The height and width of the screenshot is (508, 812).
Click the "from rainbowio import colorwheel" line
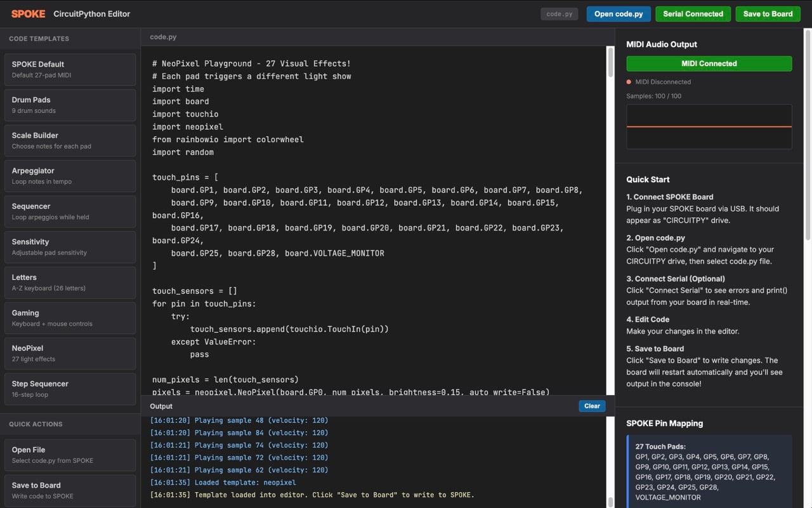(x=228, y=140)
